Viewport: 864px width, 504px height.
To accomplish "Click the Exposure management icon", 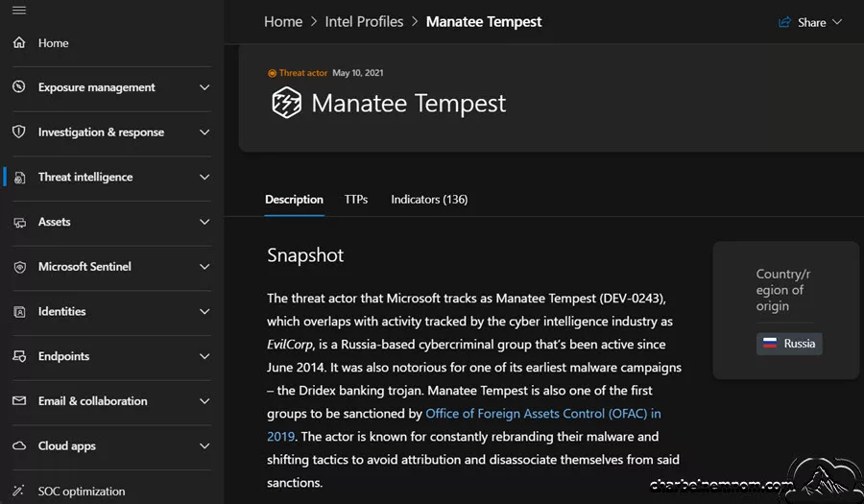I will point(19,87).
